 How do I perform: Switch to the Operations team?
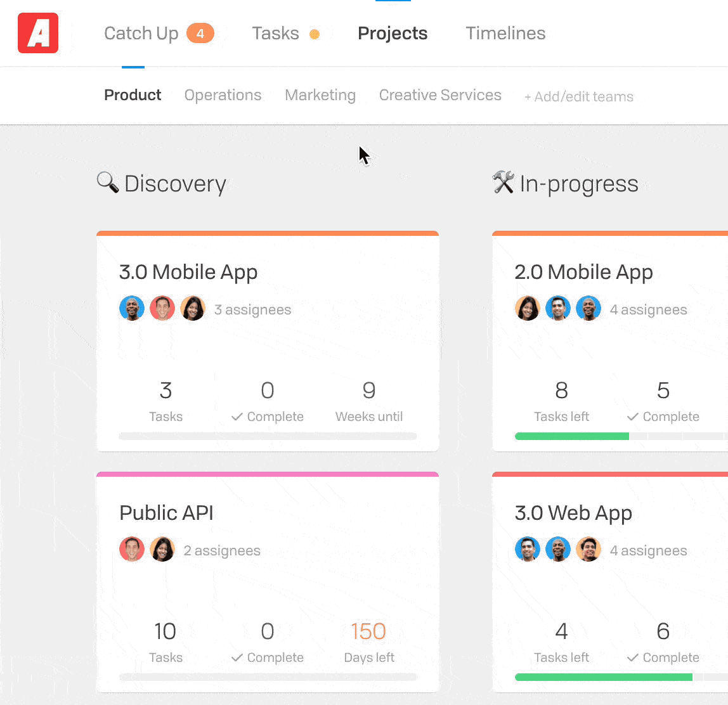tap(223, 94)
